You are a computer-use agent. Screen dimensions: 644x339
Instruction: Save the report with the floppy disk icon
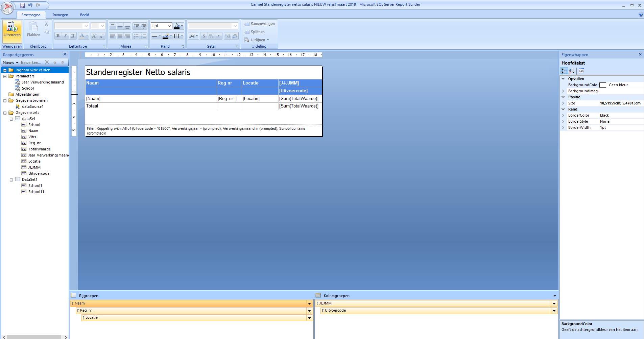coord(22,5)
